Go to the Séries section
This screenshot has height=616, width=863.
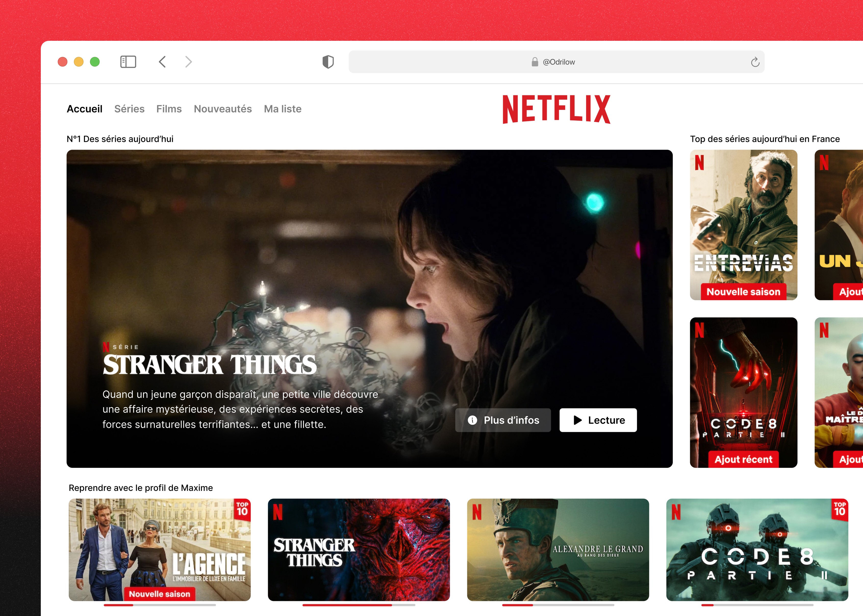click(129, 109)
